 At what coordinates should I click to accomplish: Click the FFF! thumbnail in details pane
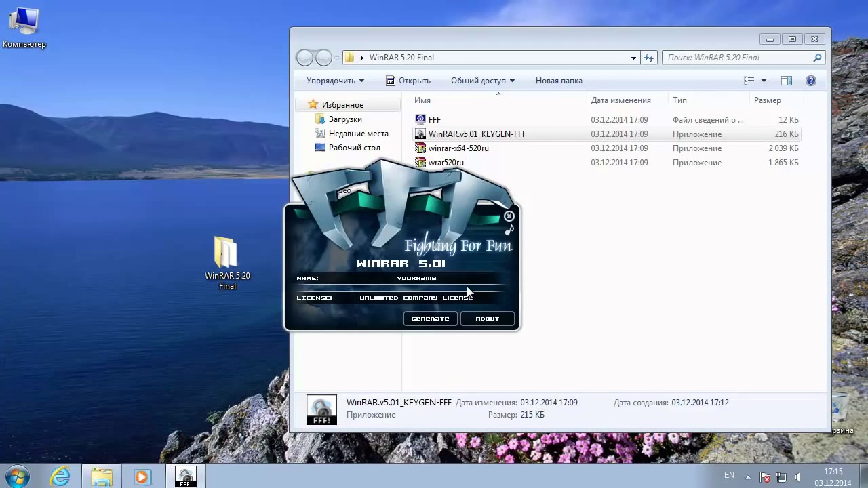point(321,410)
